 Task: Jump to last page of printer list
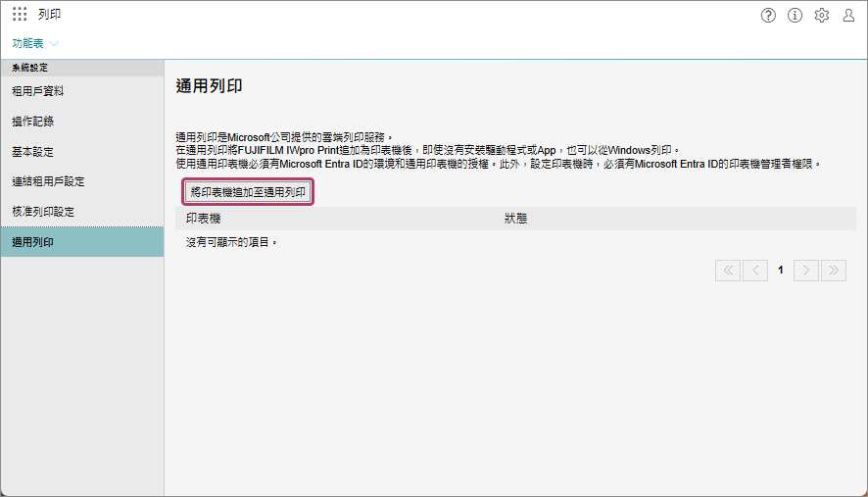coord(834,270)
